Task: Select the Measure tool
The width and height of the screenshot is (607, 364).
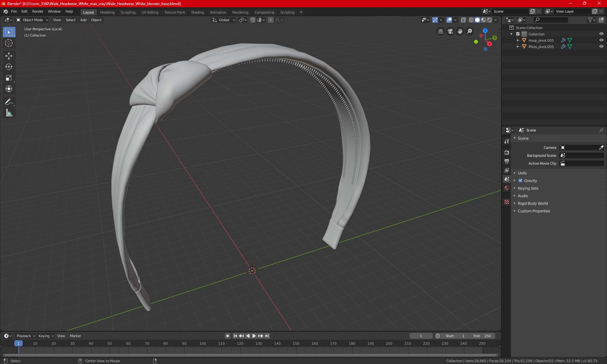Action: click(9, 113)
